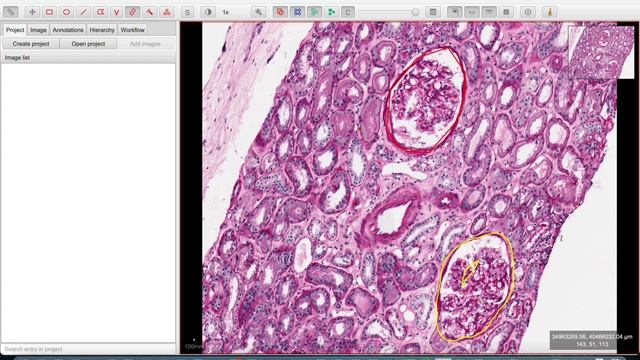
Task: Click the Add images button
Action: click(145, 44)
